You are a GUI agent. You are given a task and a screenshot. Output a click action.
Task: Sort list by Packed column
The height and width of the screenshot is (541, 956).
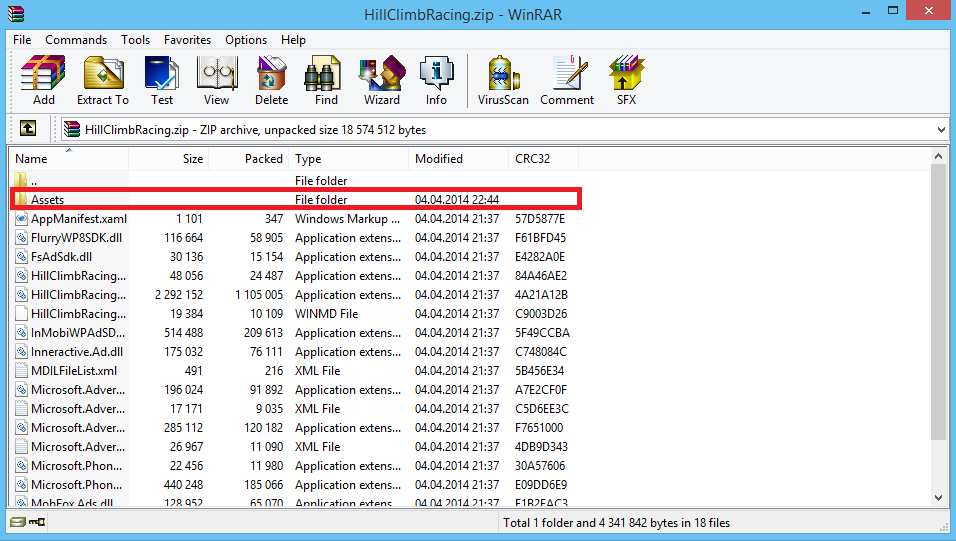tap(249, 159)
